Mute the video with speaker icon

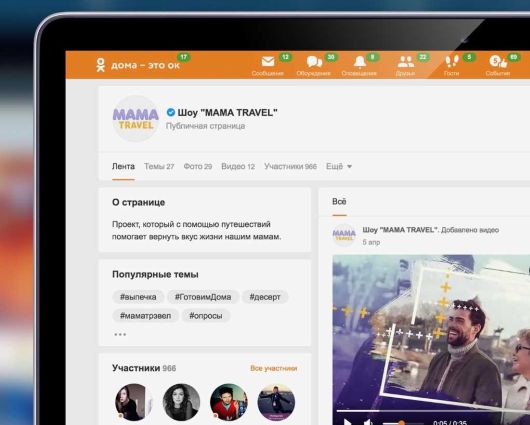pyautogui.click(x=368, y=422)
